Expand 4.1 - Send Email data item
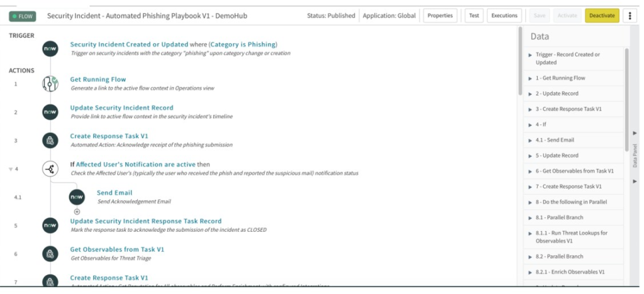Image resolution: width=644 pixels, height=294 pixels. point(530,140)
